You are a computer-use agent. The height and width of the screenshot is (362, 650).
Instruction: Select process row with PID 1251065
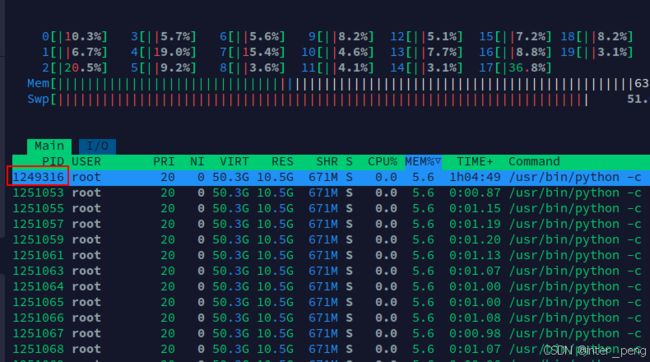click(x=331, y=302)
